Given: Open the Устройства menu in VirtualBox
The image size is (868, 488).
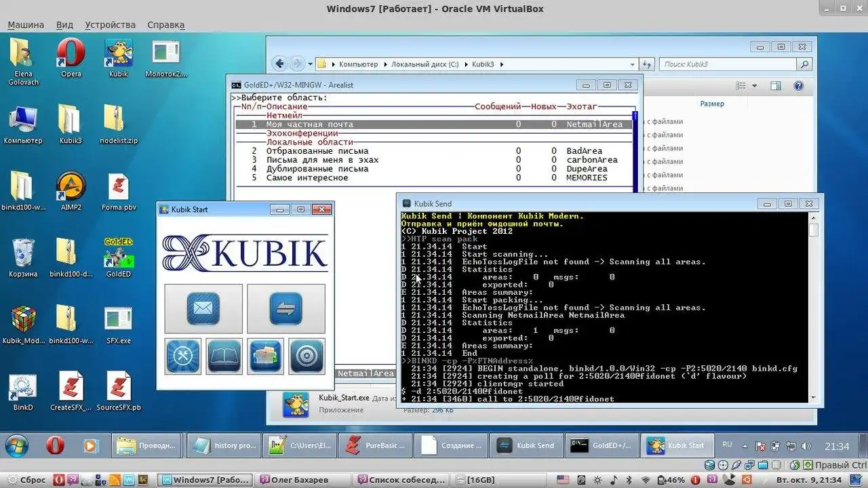Looking at the screenshot, I should (111, 25).
